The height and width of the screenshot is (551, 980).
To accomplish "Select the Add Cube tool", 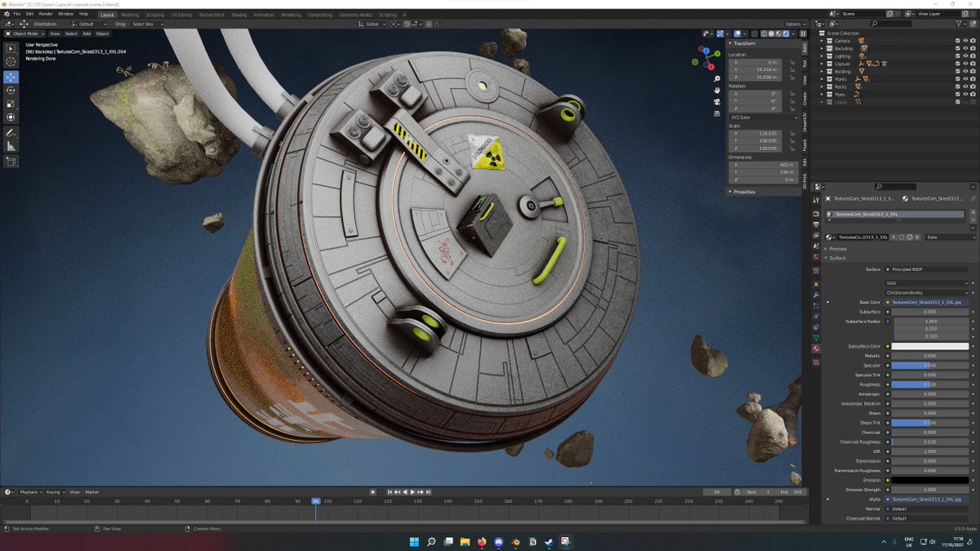I will coord(11,162).
